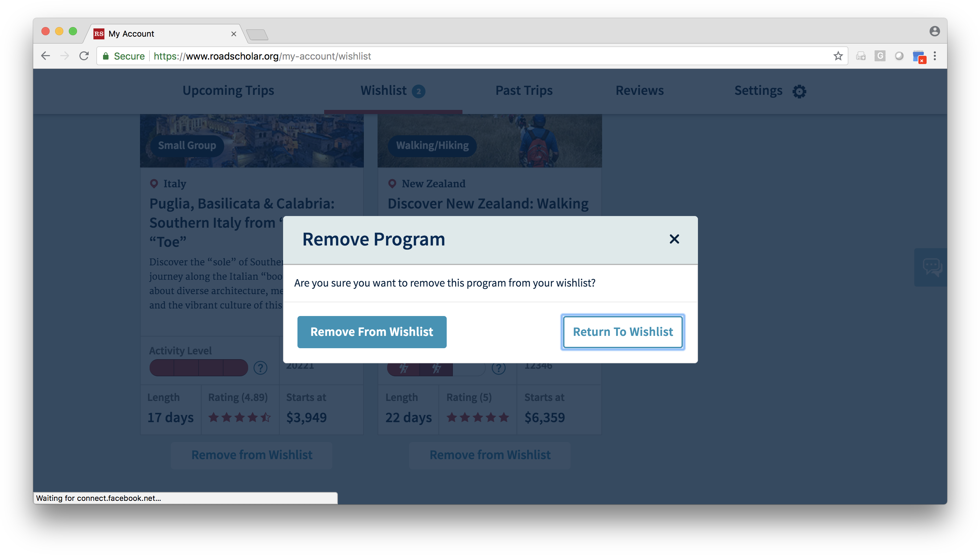The height and width of the screenshot is (555, 980).
Task: Click the 22 days length value
Action: pos(408,417)
